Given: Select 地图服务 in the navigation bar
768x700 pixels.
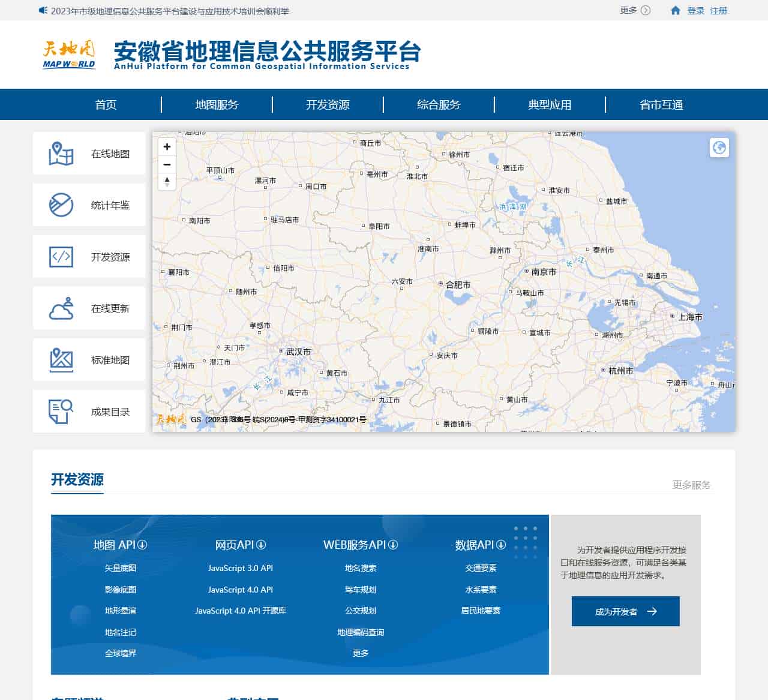Looking at the screenshot, I should click(x=217, y=105).
